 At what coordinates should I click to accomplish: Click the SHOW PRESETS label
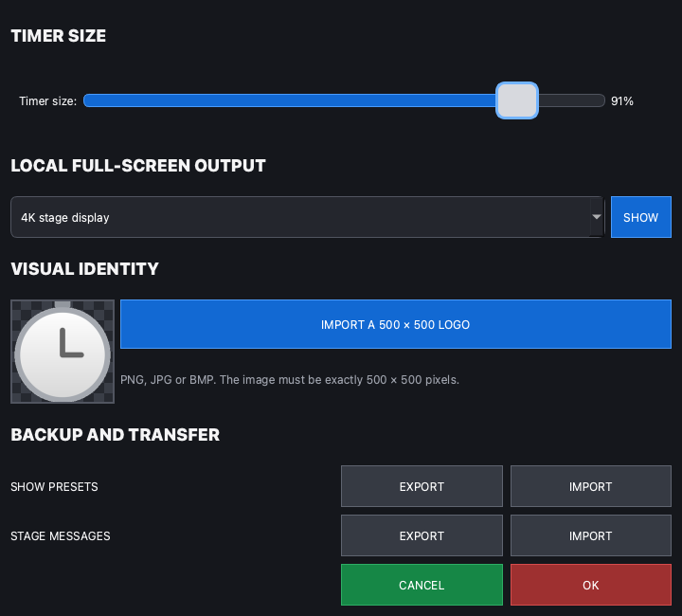[x=54, y=486]
